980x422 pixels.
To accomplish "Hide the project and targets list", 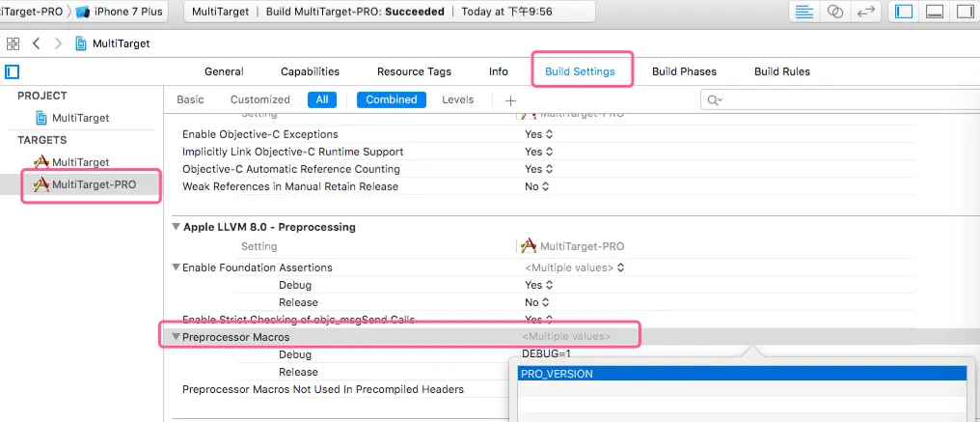I will 12,71.
